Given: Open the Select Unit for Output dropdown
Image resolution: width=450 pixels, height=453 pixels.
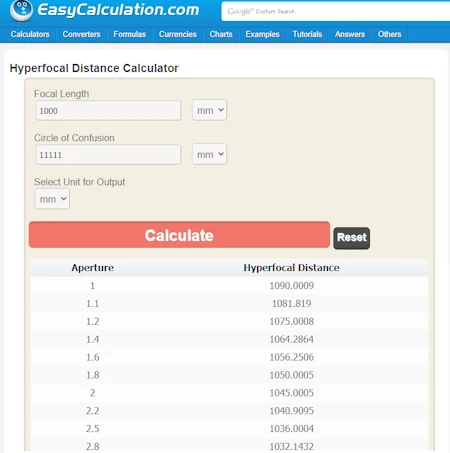Looking at the screenshot, I should (x=52, y=199).
